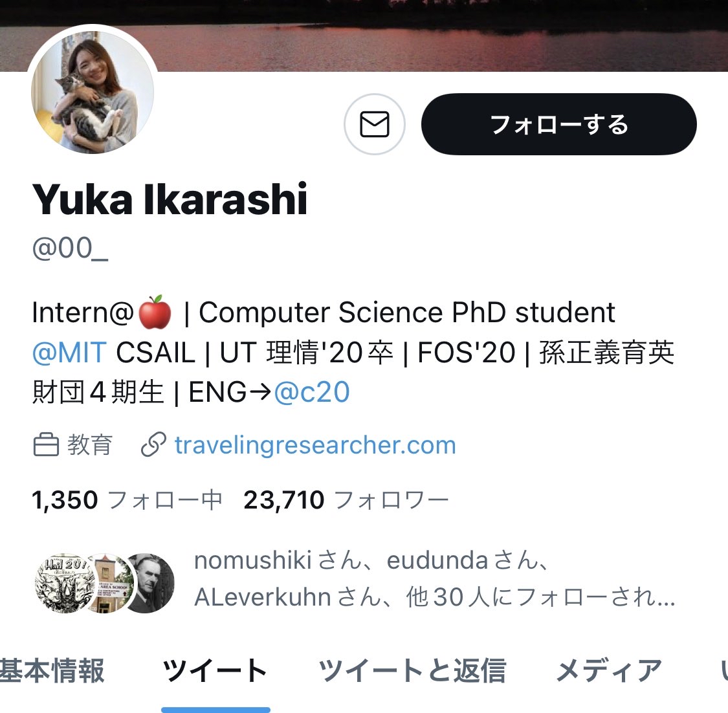Select the ツイート tab

click(x=215, y=670)
